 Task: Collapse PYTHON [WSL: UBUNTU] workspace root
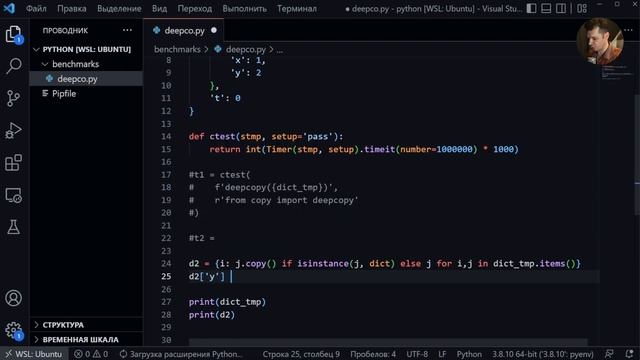[87, 49]
